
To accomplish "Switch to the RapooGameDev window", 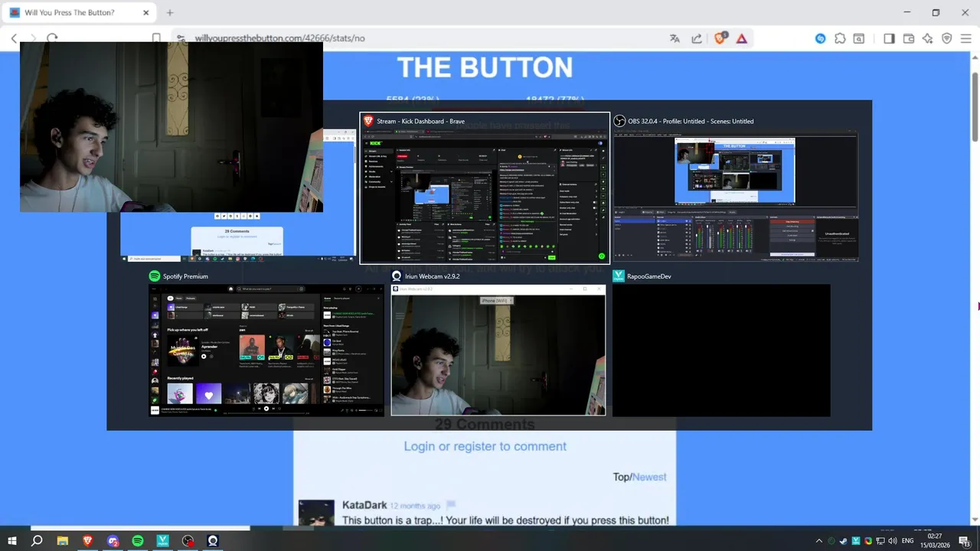I will pos(721,343).
